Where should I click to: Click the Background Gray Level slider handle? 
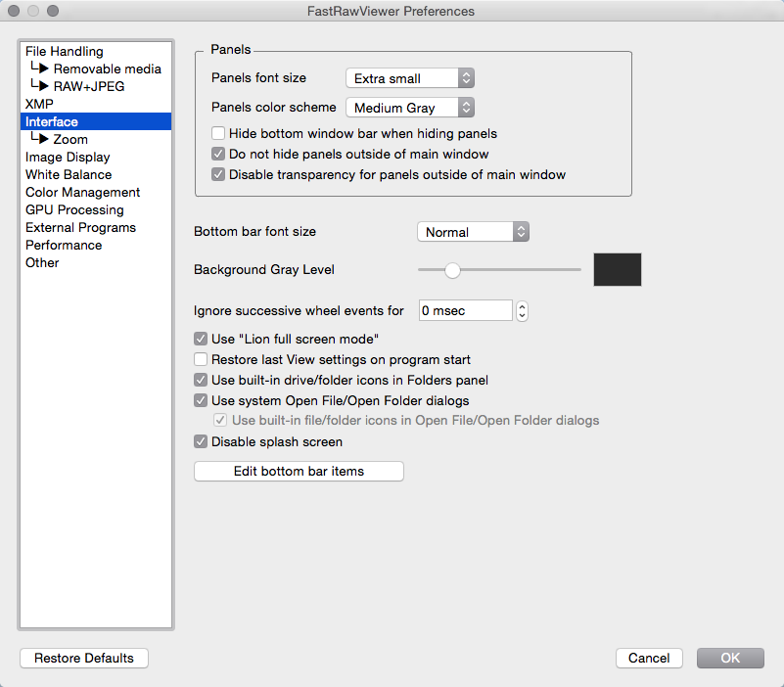tap(452, 270)
